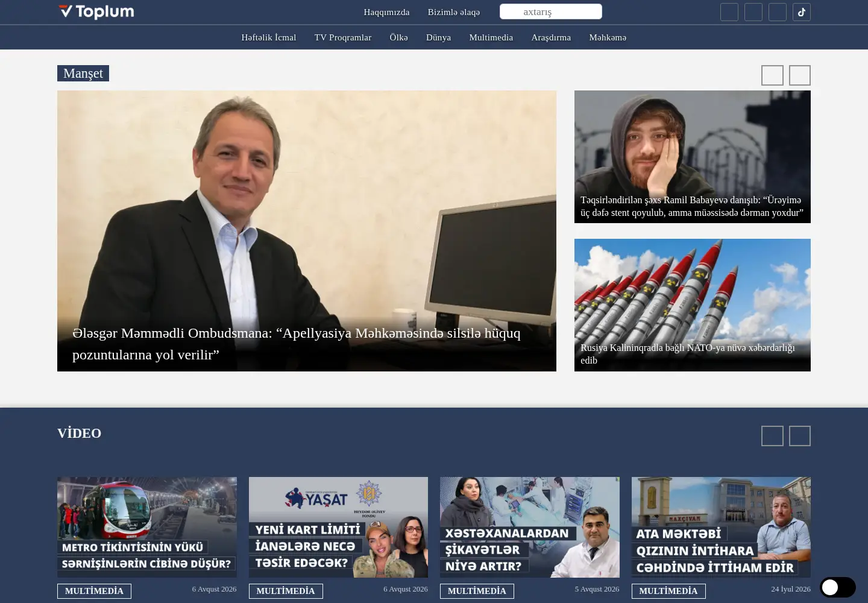Viewport: 868px width, 603px height.
Task: Click MULTİMEDİA tag under Yeni Kart Limiti video
Action: [x=286, y=591]
